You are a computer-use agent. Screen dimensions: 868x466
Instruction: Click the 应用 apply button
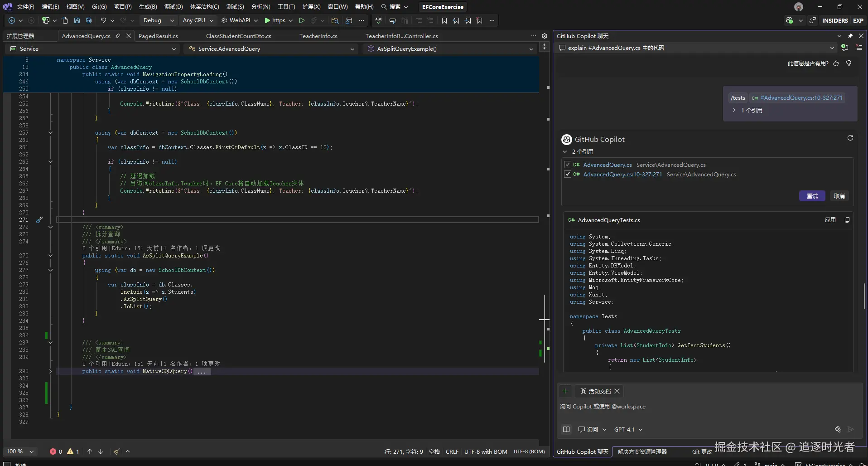[830, 220]
